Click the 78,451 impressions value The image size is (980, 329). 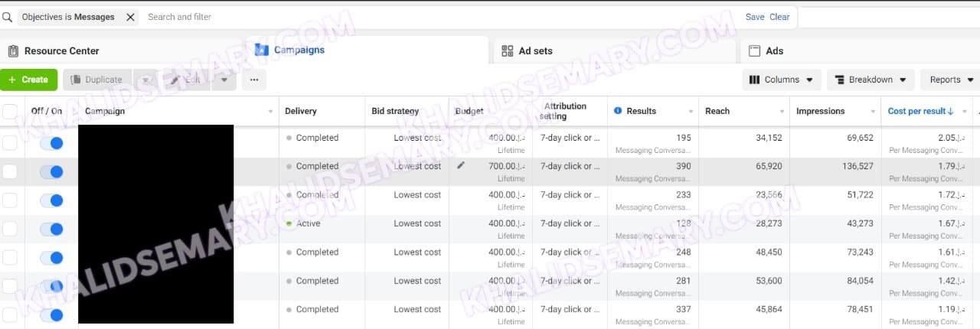(859, 309)
